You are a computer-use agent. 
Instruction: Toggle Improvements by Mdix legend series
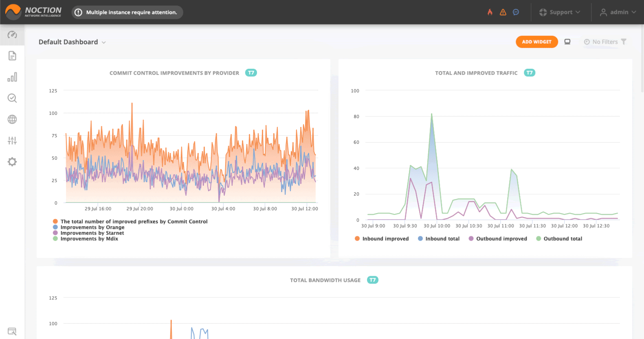[86, 239]
